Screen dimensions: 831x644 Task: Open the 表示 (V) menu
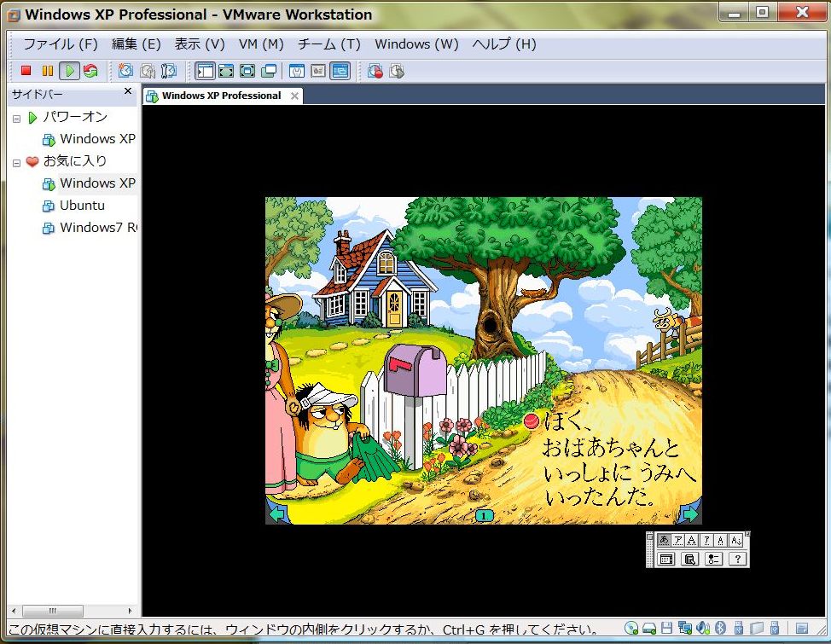[x=200, y=44]
